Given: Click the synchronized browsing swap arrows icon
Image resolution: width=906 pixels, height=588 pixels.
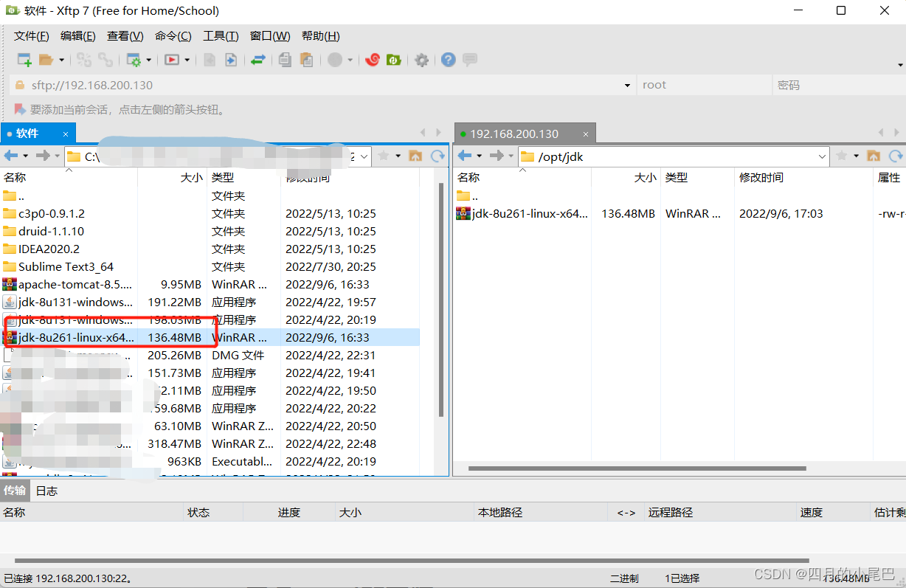Looking at the screenshot, I should tap(257, 60).
